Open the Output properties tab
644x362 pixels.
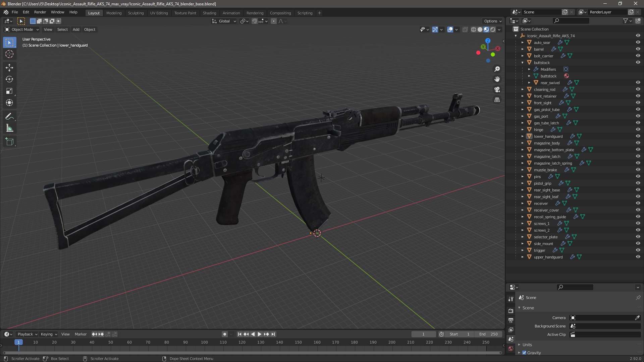click(x=511, y=320)
